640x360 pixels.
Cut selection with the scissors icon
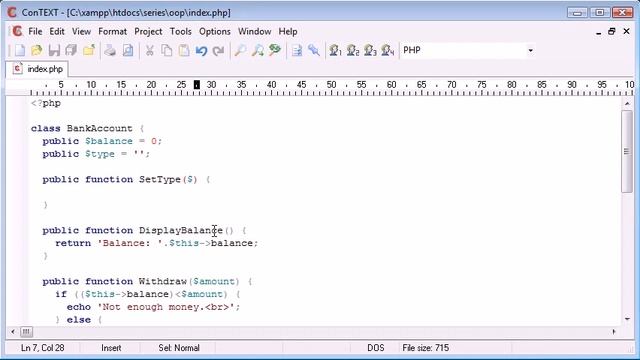(x=149, y=51)
